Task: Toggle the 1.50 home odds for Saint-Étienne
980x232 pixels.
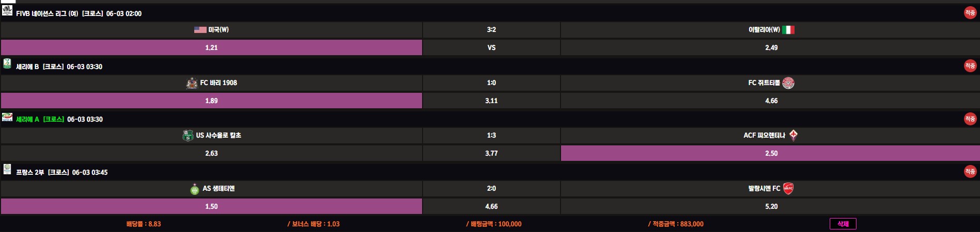Action: (x=211, y=206)
